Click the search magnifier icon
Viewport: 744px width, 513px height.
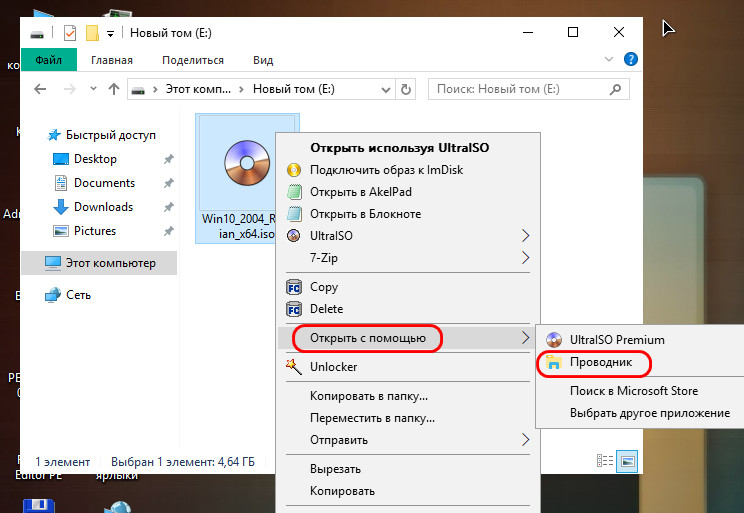[615, 89]
